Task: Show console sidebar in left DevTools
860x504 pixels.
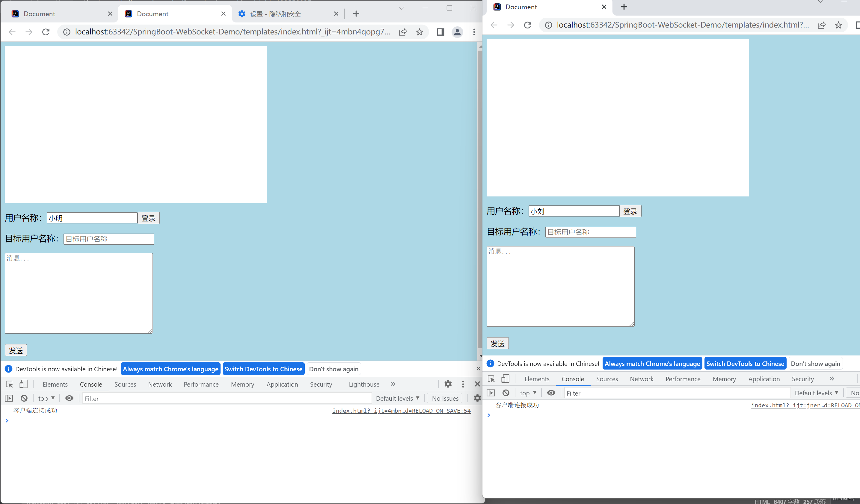Action: point(9,398)
